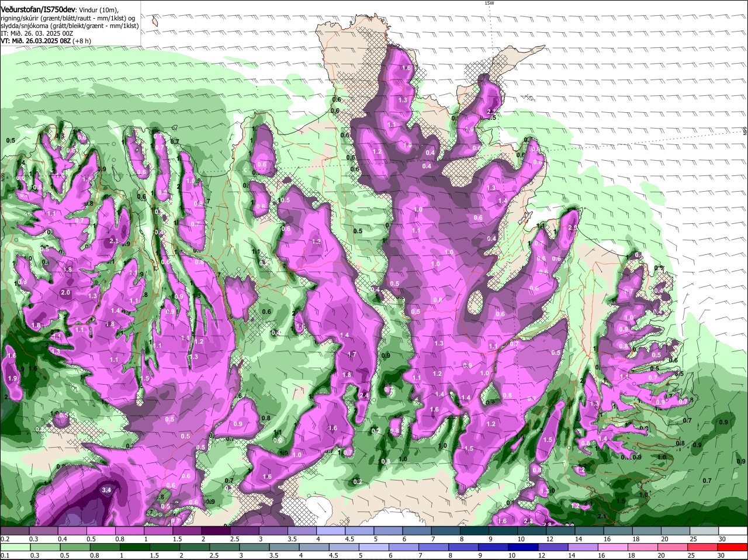
Task: Click the 30 bright red rain legend swatch
Action: (733, 547)
